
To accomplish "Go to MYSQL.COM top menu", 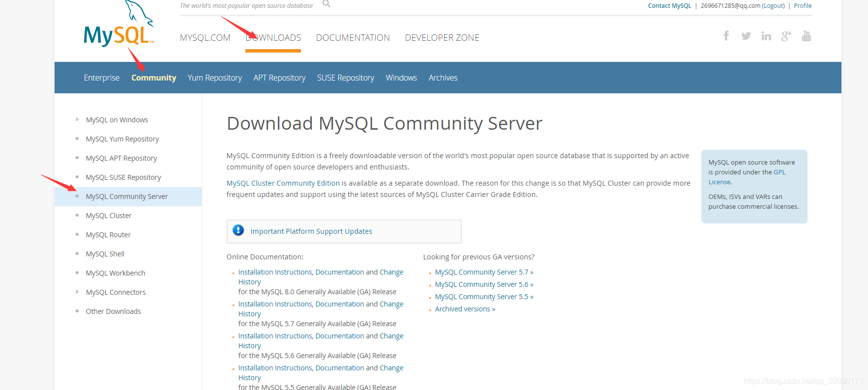I will point(205,38).
